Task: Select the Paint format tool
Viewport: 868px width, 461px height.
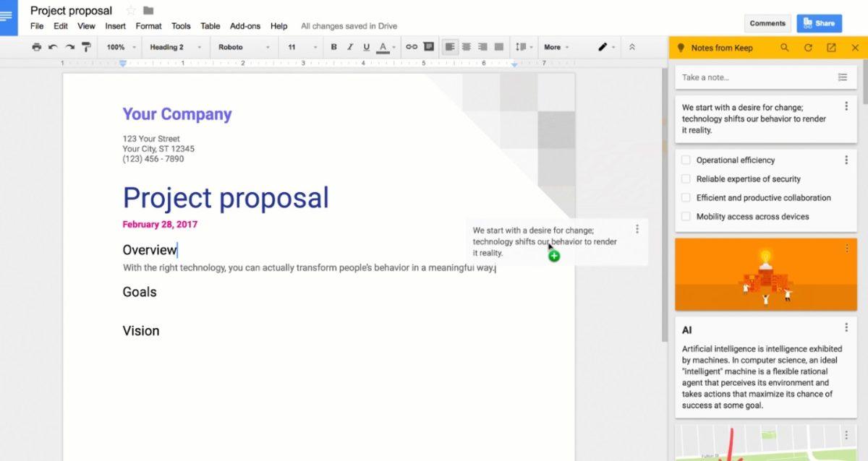Action: (x=87, y=47)
